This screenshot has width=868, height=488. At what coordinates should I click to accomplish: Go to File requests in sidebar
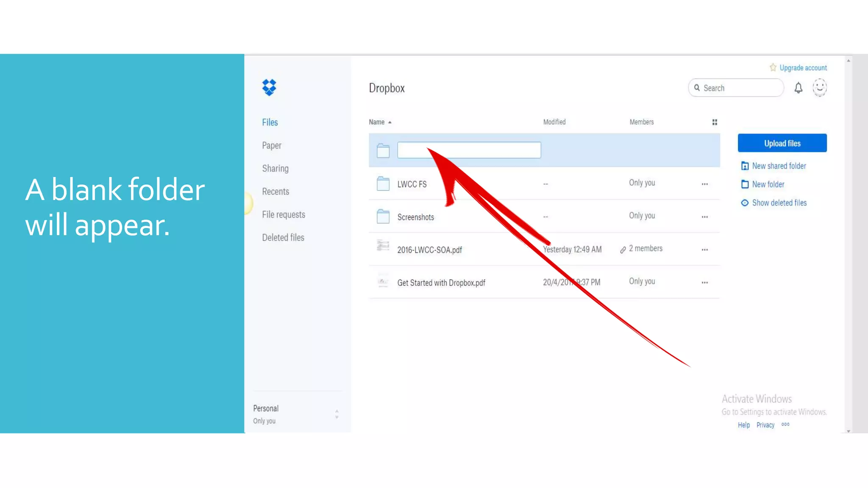click(x=284, y=214)
